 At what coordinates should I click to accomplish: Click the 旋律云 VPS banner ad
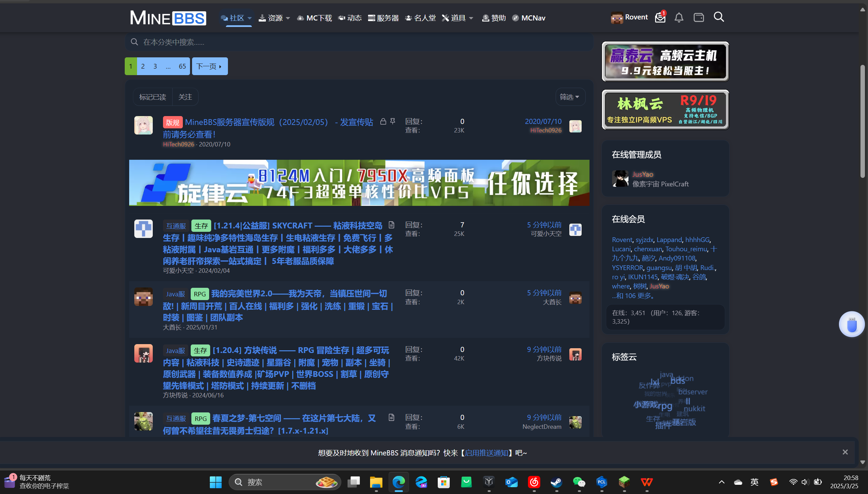pos(359,183)
